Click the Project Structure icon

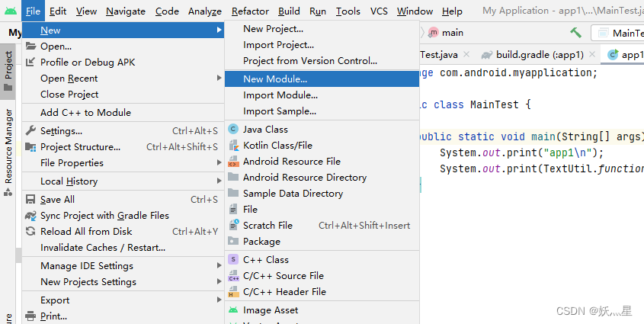[x=30, y=146]
